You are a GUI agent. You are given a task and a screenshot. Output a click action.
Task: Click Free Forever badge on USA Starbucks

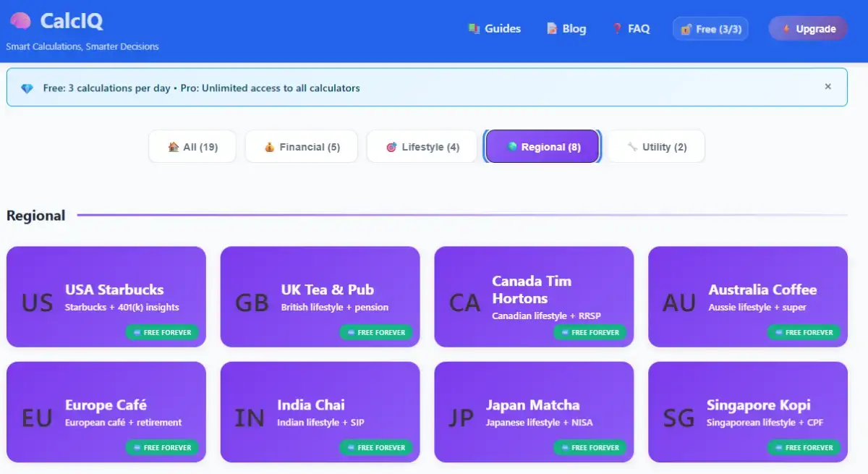[x=162, y=332]
